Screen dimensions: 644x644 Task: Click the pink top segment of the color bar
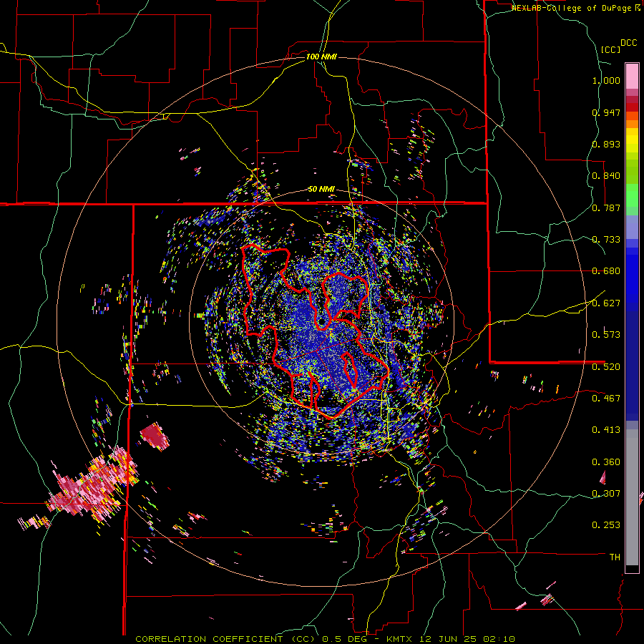click(x=632, y=76)
